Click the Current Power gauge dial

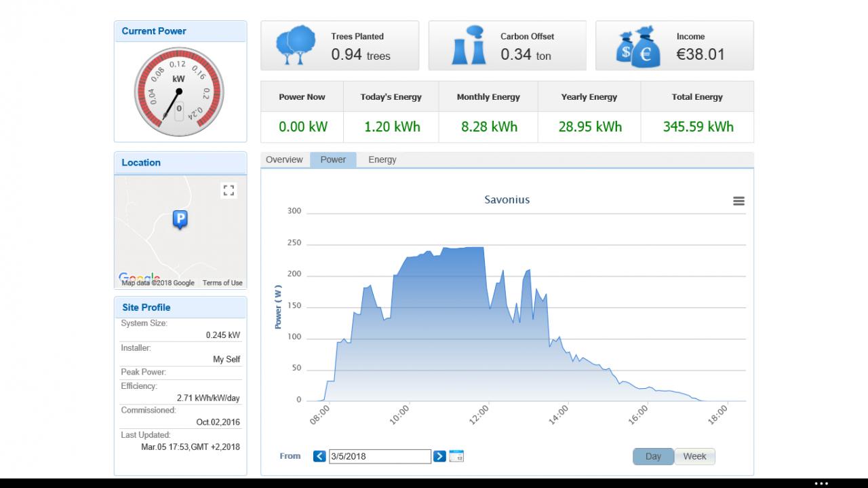pos(178,90)
